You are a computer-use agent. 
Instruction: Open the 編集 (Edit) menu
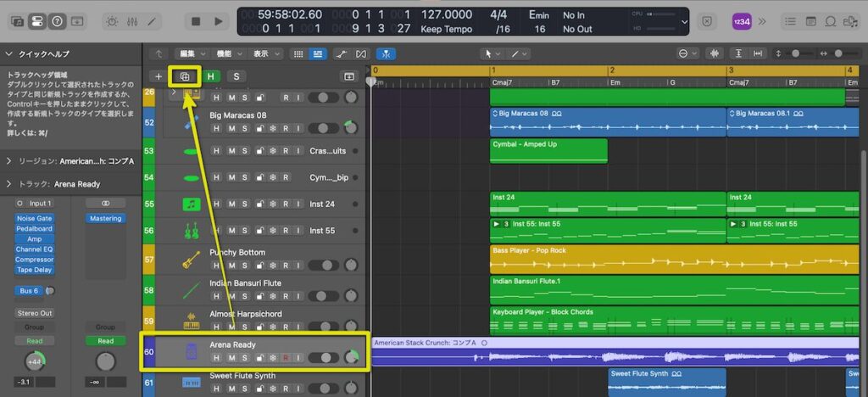pyautogui.click(x=191, y=53)
